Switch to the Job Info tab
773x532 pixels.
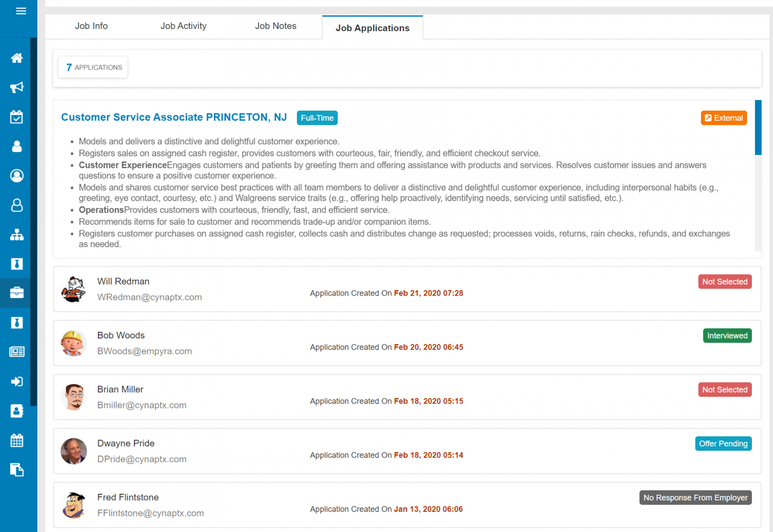click(91, 26)
